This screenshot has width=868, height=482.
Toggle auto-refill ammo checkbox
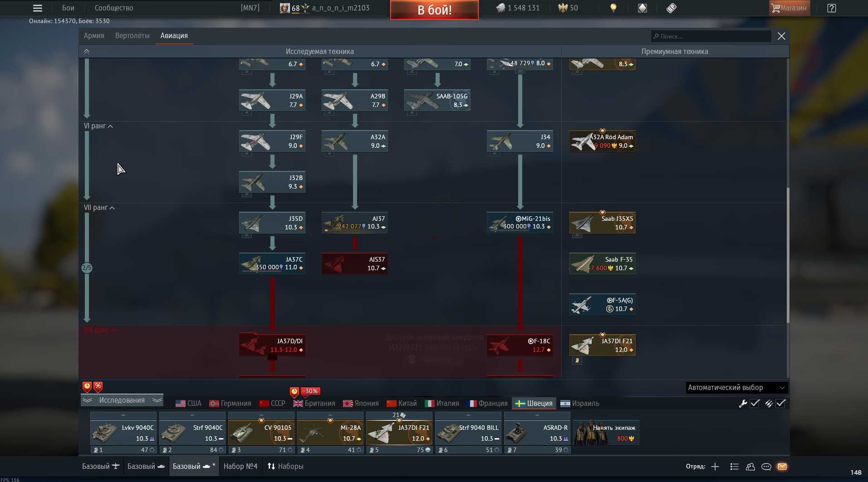point(780,403)
